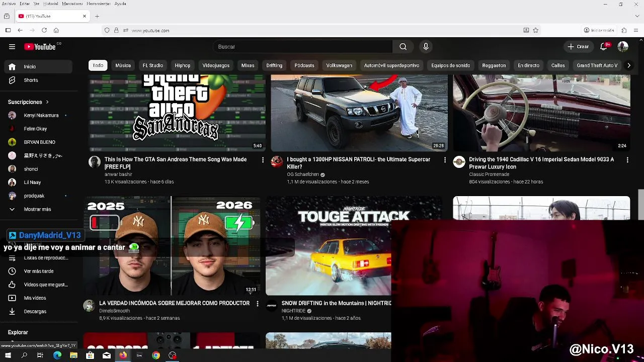
Task: Play the Touge Attack snow drifting thumbnail
Action: coord(328,246)
